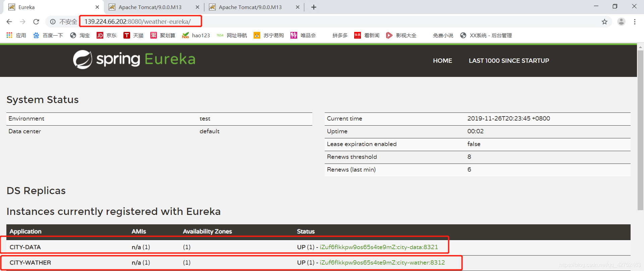Click the Application column header
This screenshot has width=644, height=271.
(x=25, y=231)
